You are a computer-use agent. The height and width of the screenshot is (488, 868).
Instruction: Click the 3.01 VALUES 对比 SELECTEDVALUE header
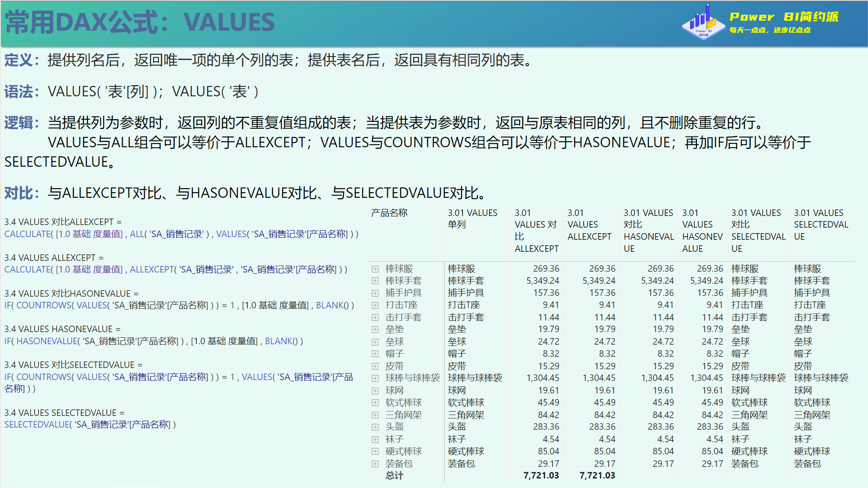(x=758, y=231)
